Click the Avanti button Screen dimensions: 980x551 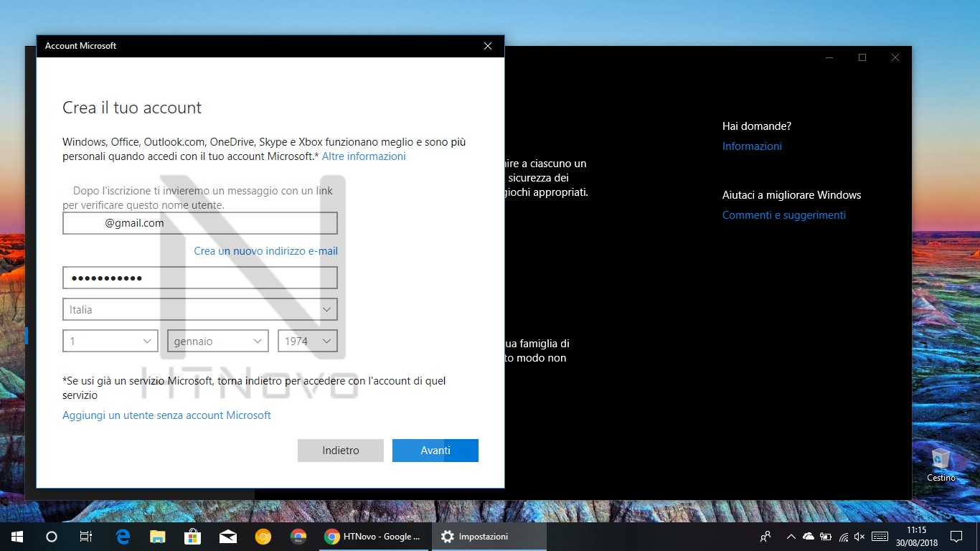pyautogui.click(x=435, y=451)
